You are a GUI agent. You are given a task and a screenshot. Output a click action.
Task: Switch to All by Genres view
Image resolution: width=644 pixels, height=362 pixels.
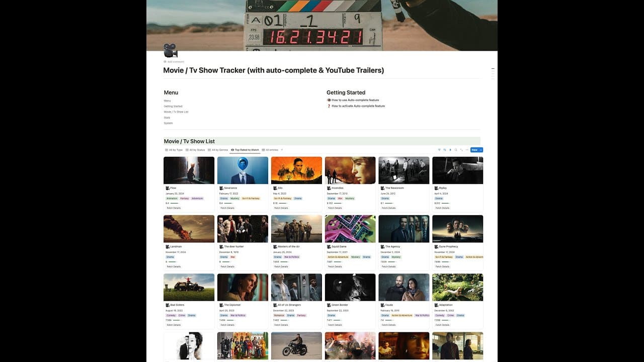pos(218,150)
